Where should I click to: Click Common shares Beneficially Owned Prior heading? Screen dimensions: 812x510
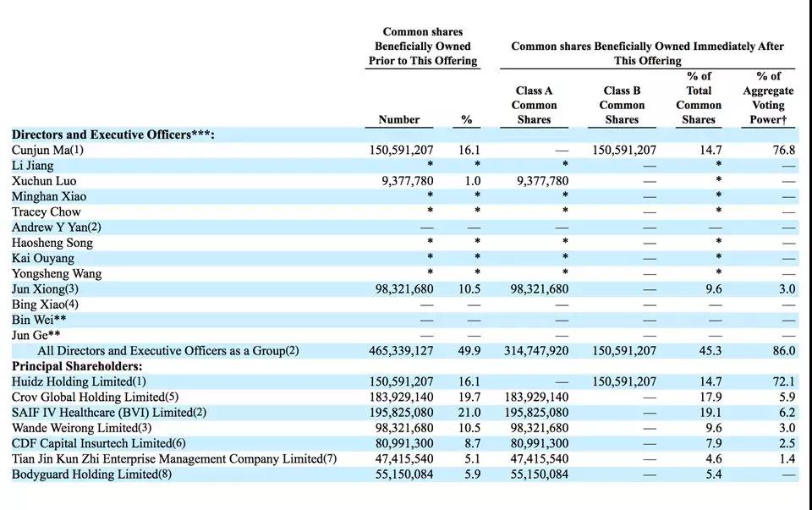(x=423, y=47)
